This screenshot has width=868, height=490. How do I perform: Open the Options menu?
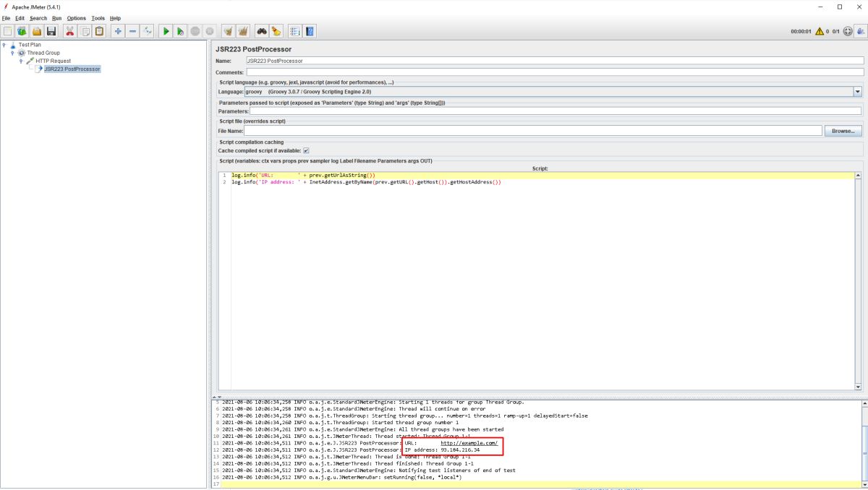[x=77, y=18]
